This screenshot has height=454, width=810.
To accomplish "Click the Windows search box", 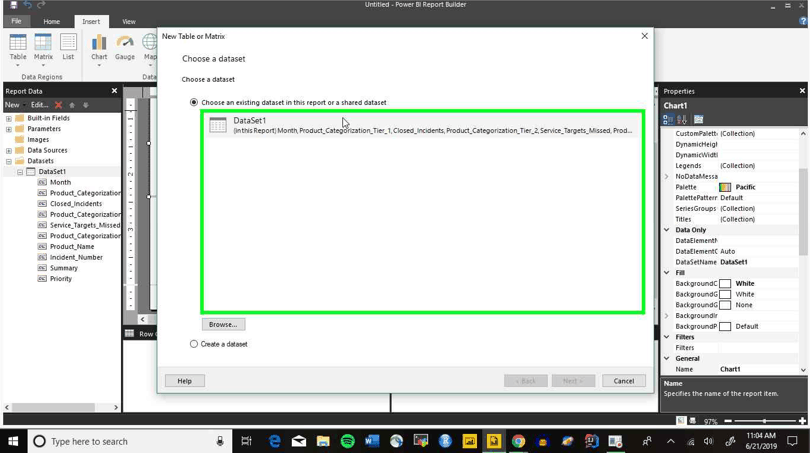I will [x=129, y=441].
